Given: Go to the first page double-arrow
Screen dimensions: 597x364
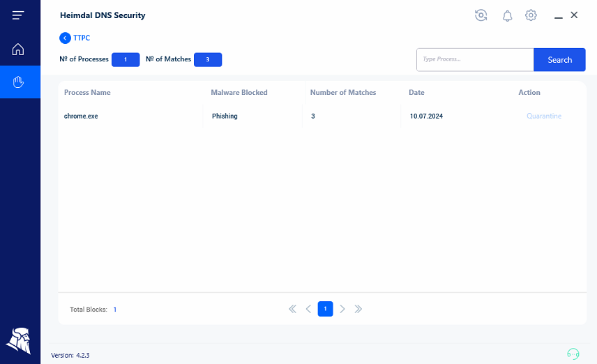Looking at the screenshot, I should click(x=292, y=309).
